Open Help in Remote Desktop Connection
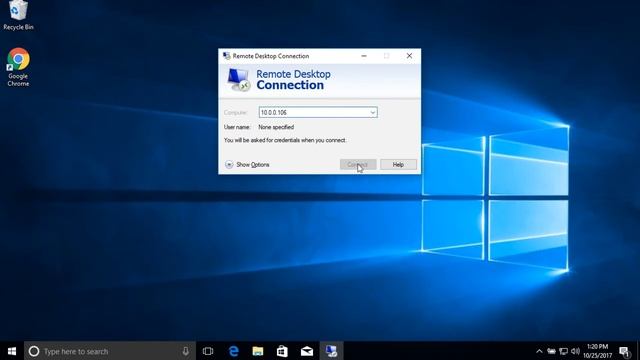 click(x=398, y=164)
